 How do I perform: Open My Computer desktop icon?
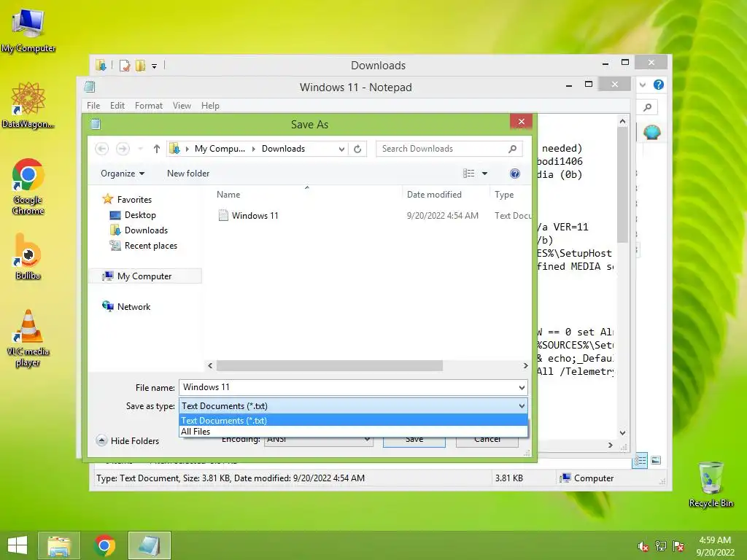point(28,29)
